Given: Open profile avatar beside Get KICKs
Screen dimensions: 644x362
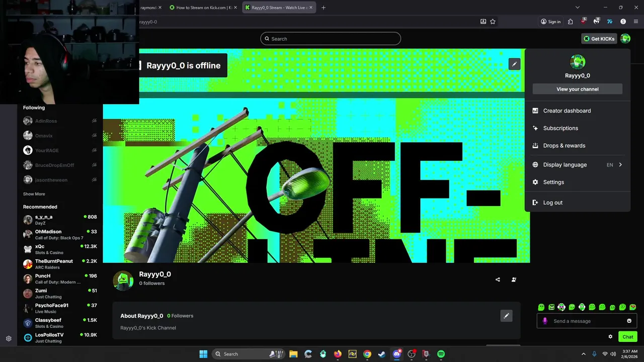Looking at the screenshot, I should (x=625, y=39).
